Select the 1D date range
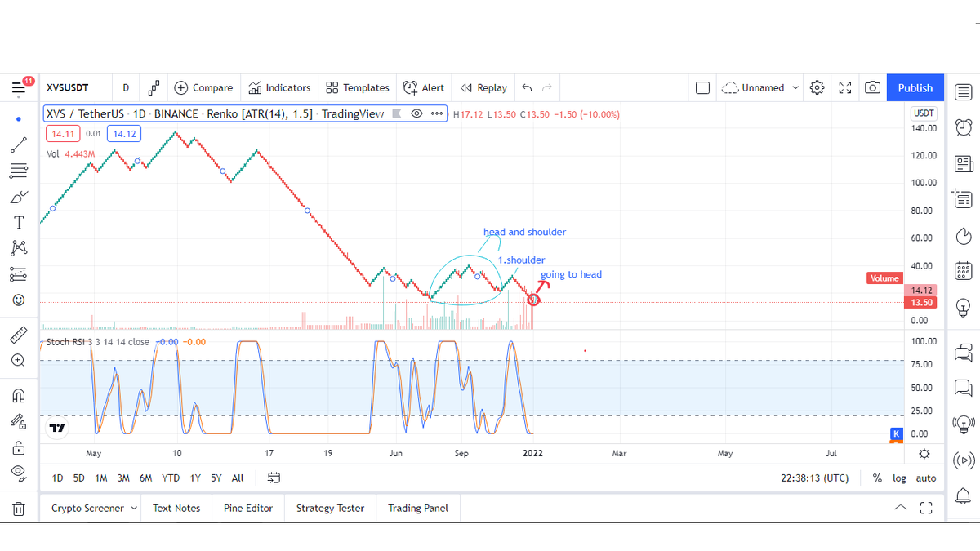Image resolution: width=980 pixels, height=551 pixels. coord(57,478)
